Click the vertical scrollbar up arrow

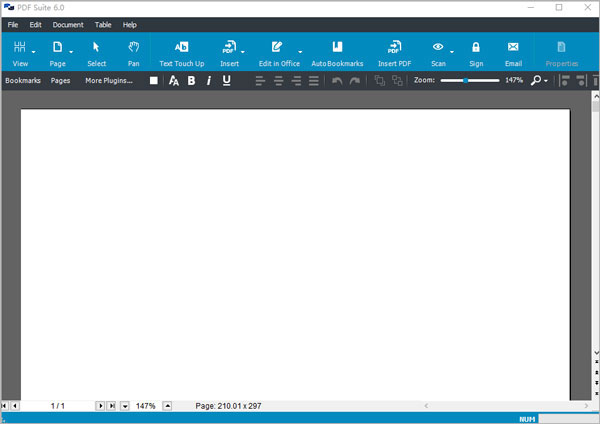[596, 96]
